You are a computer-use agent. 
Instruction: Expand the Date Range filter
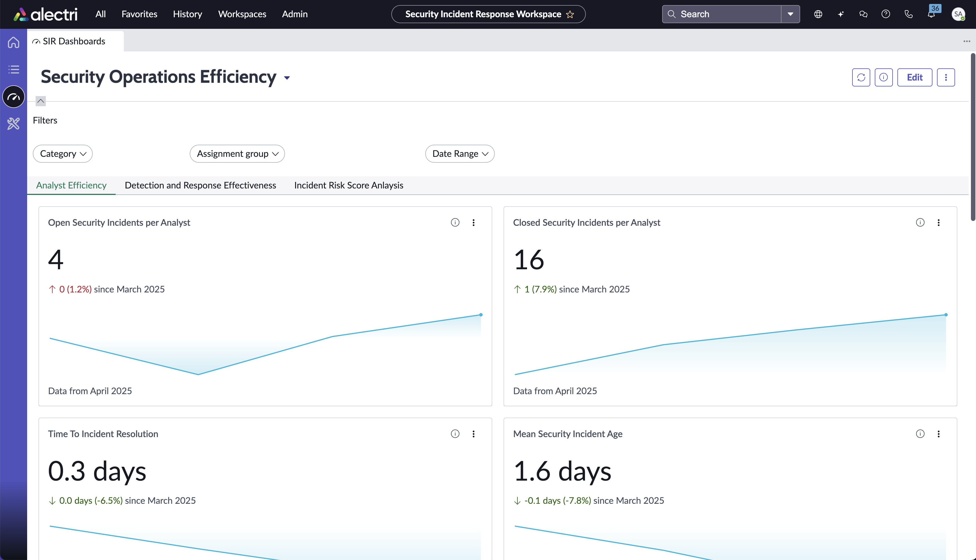pyautogui.click(x=459, y=153)
